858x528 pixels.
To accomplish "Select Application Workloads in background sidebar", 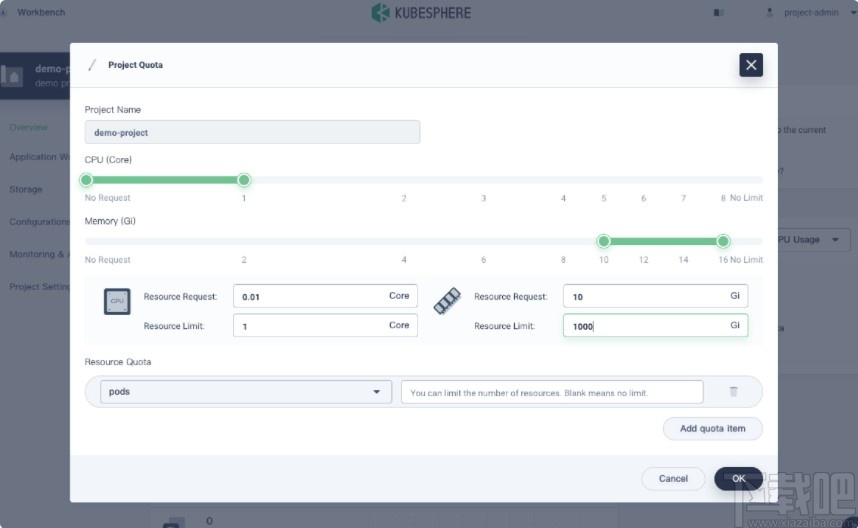I will [x=39, y=157].
